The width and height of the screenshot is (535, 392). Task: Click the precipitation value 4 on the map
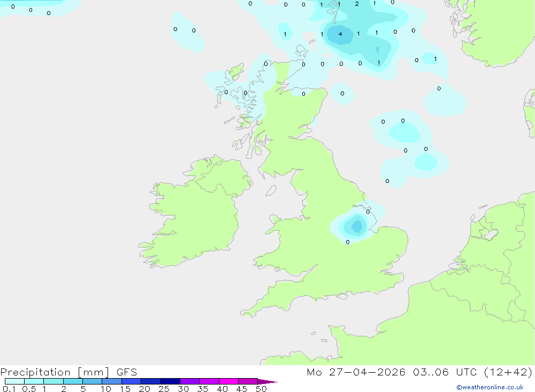[x=340, y=34]
